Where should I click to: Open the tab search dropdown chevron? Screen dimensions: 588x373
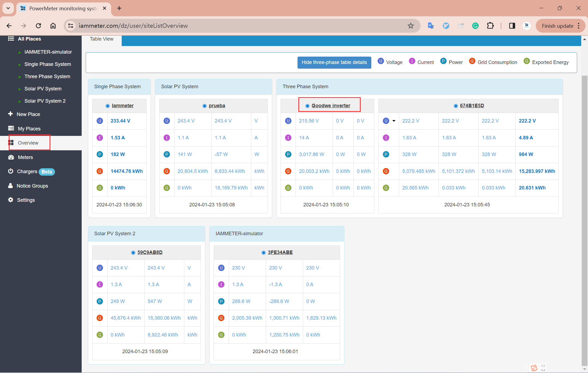tap(8, 8)
